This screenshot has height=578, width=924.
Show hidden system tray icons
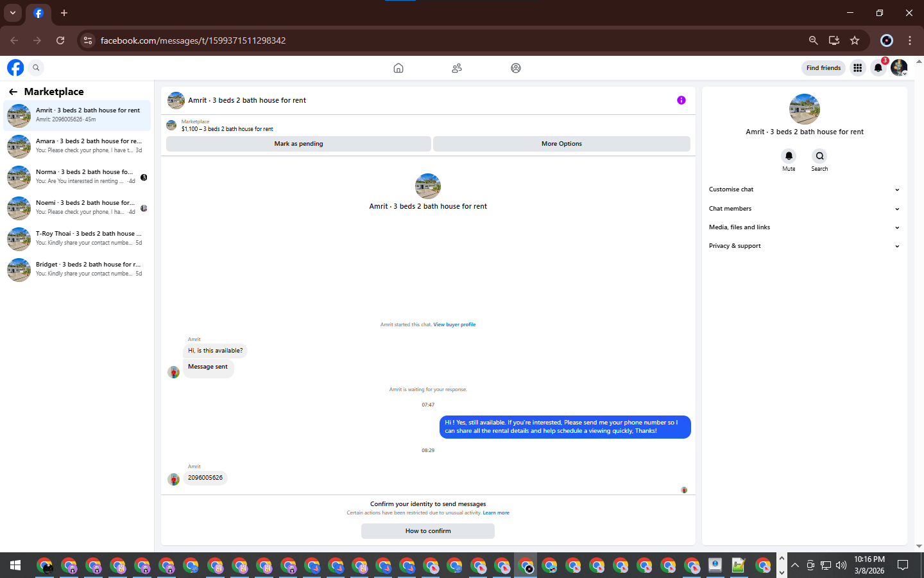tap(795, 565)
